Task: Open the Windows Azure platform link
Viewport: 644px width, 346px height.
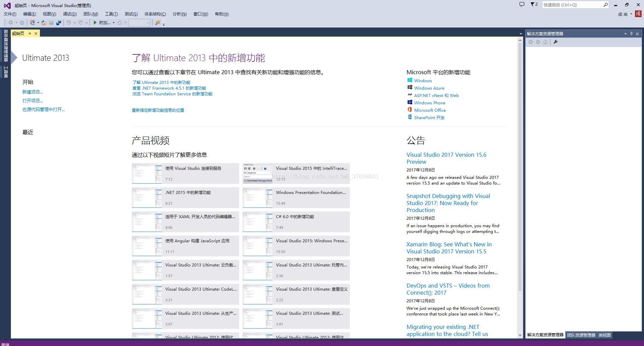Action: (429, 88)
